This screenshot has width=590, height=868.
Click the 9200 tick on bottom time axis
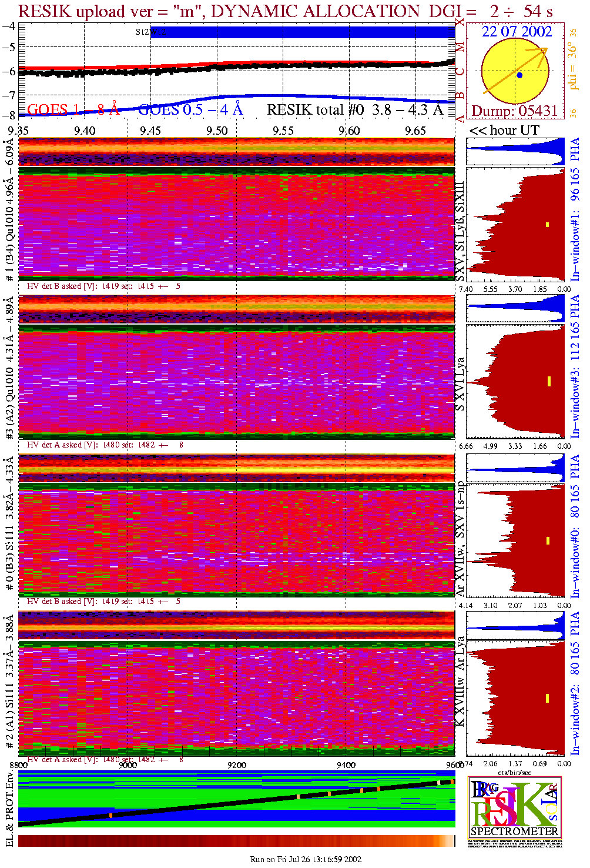pos(237,765)
